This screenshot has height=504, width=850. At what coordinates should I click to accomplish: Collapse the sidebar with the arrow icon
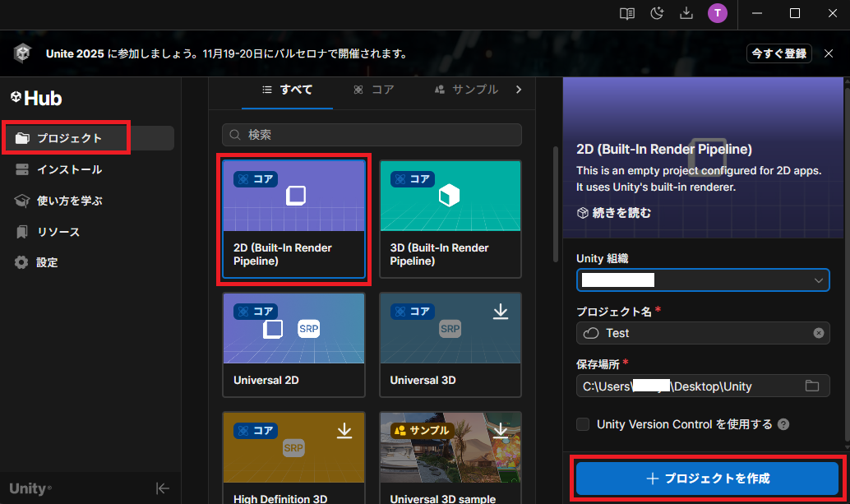pyautogui.click(x=162, y=488)
